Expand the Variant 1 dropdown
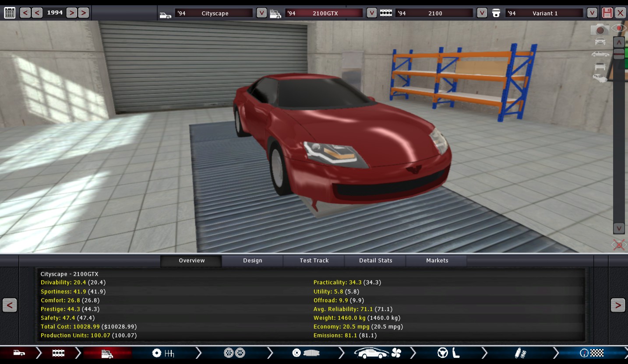 coord(592,13)
